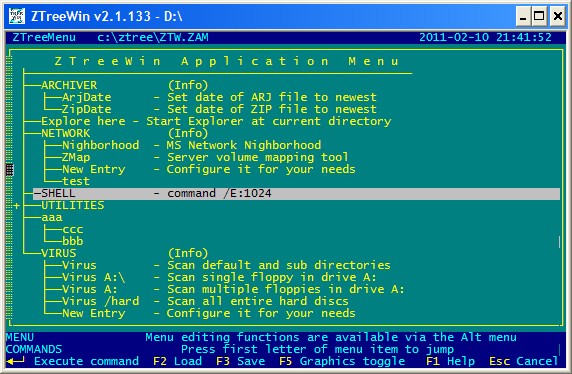Click the date and time display
The image size is (572, 374).
tap(485, 37)
